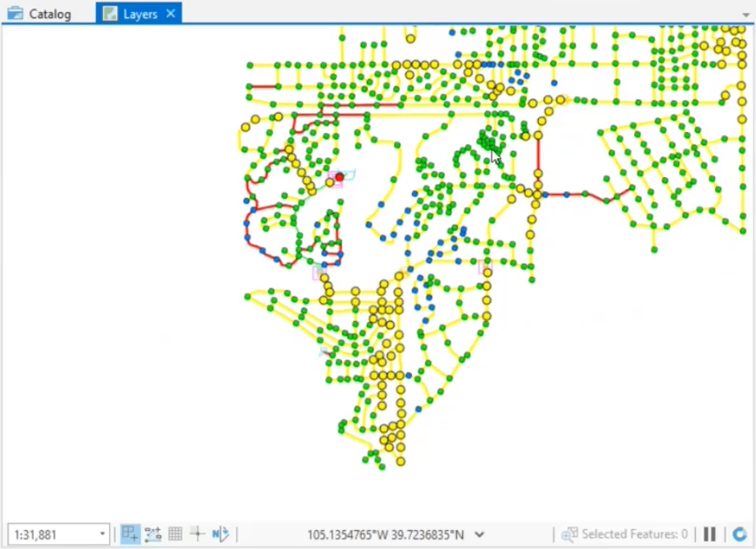Click the red point feature on map
756x549 pixels.
pyautogui.click(x=339, y=178)
